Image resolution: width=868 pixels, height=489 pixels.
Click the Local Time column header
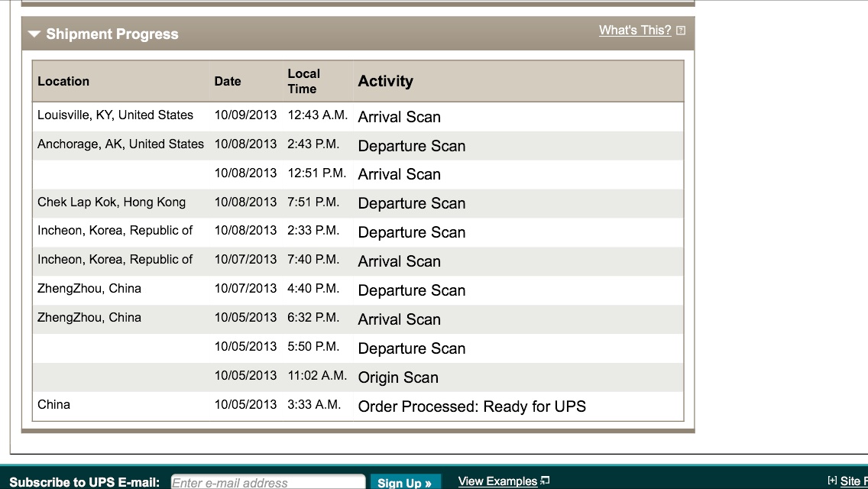[303, 82]
